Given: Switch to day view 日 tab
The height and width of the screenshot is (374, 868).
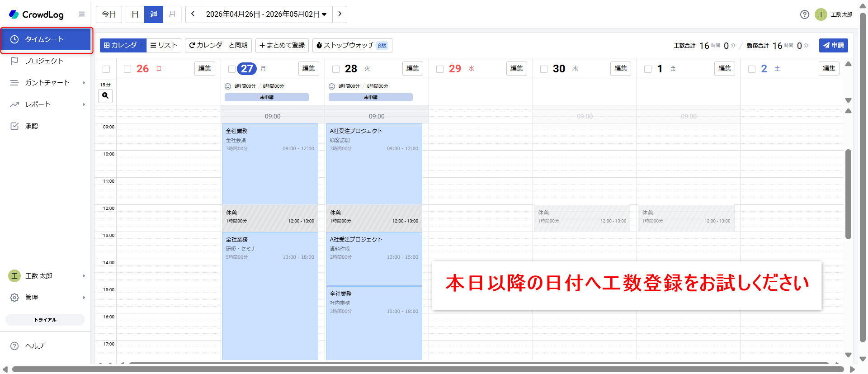Looking at the screenshot, I should tap(135, 14).
